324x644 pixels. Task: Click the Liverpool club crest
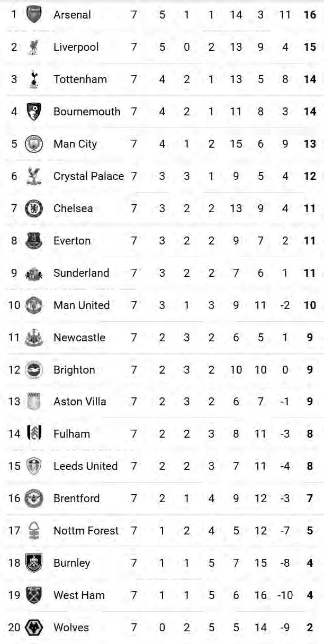pyautogui.click(x=34, y=47)
